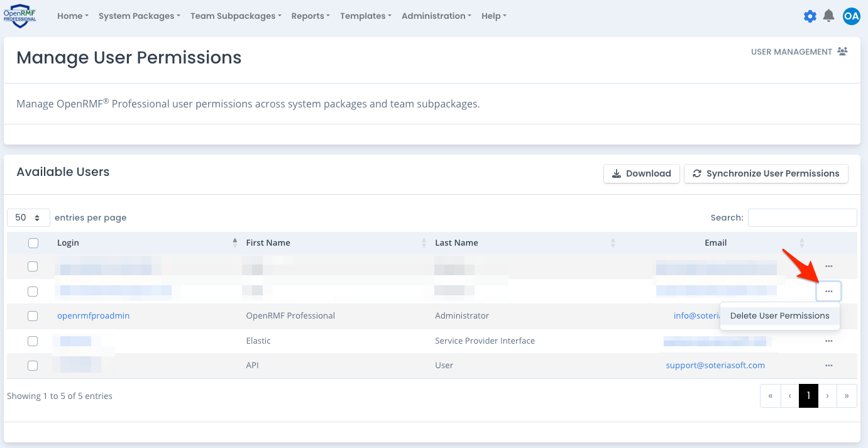This screenshot has width=868, height=448.
Task: Focus the Search input field
Action: [802, 217]
